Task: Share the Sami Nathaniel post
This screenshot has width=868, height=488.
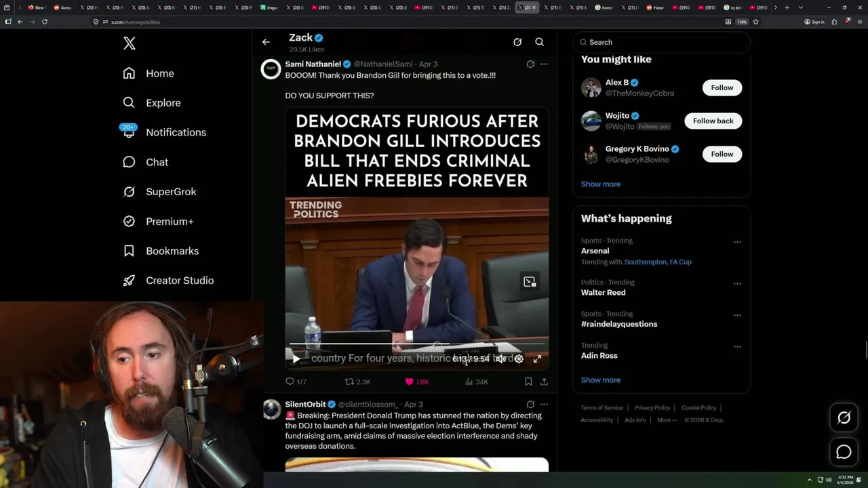Action: point(544,382)
